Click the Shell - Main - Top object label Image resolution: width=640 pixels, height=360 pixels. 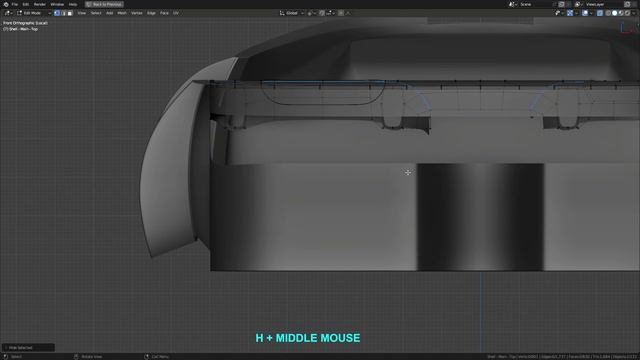[x=20, y=29]
